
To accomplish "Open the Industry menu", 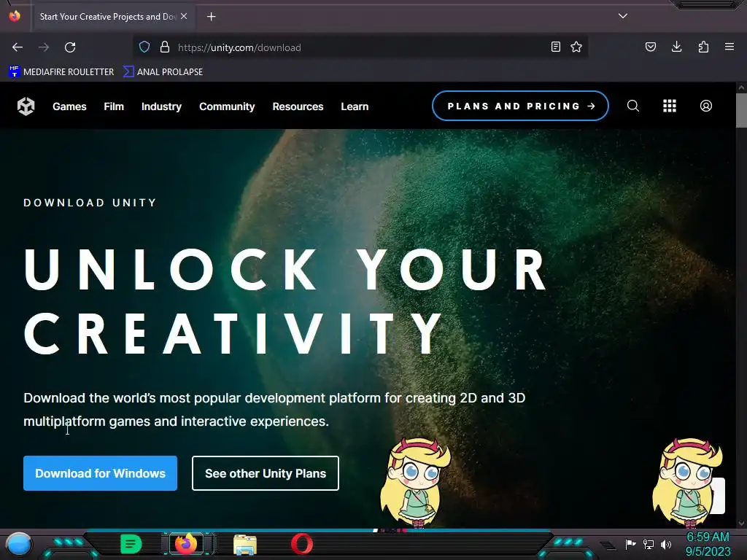I will [x=161, y=106].
